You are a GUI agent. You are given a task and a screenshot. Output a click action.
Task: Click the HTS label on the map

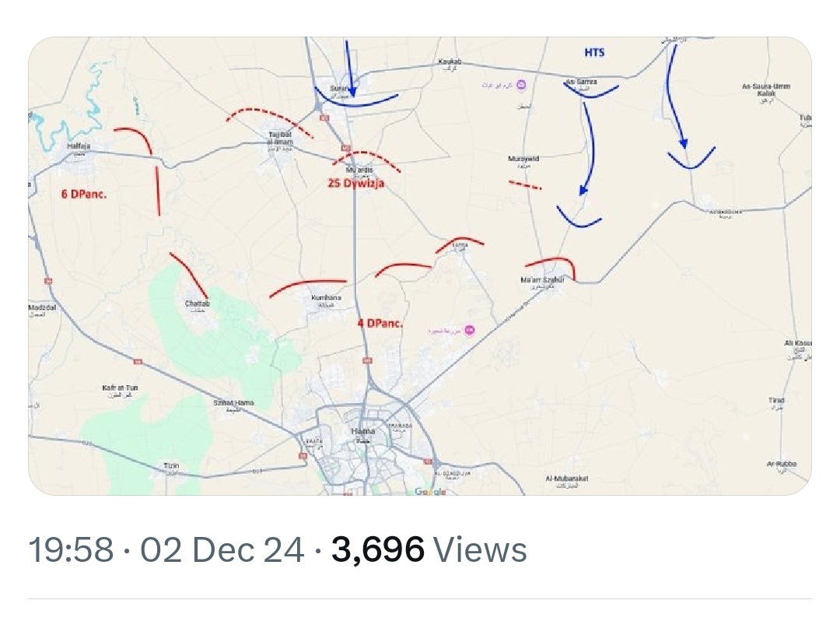(x=594, y=53)
